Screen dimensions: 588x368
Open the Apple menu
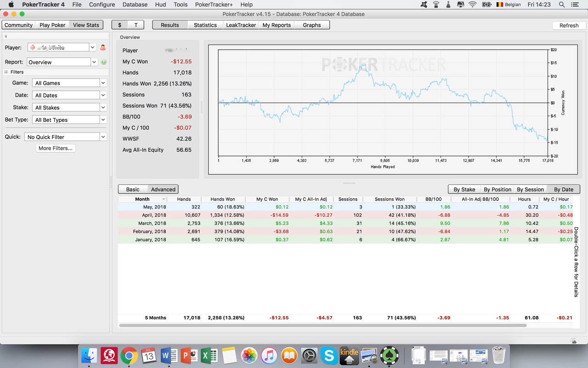pyautogui.click(x=11, y=5)
